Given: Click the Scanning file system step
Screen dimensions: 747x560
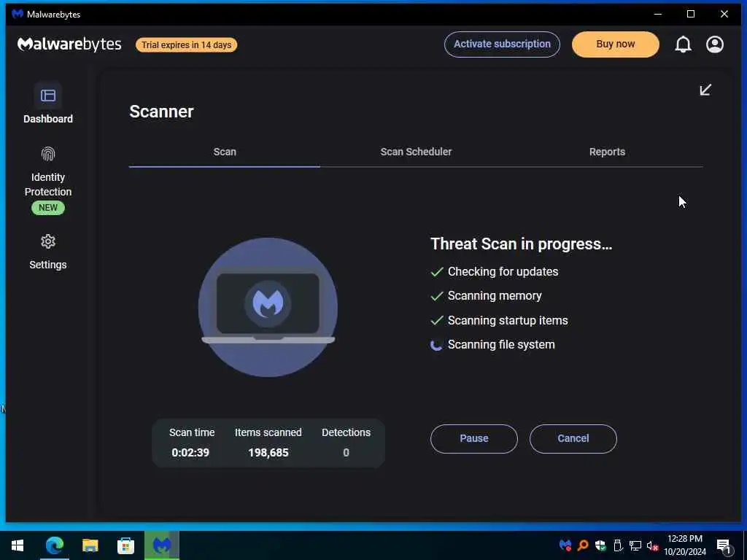Looking at the screenshot, I should pyautogui.click(x=492, y=345).
